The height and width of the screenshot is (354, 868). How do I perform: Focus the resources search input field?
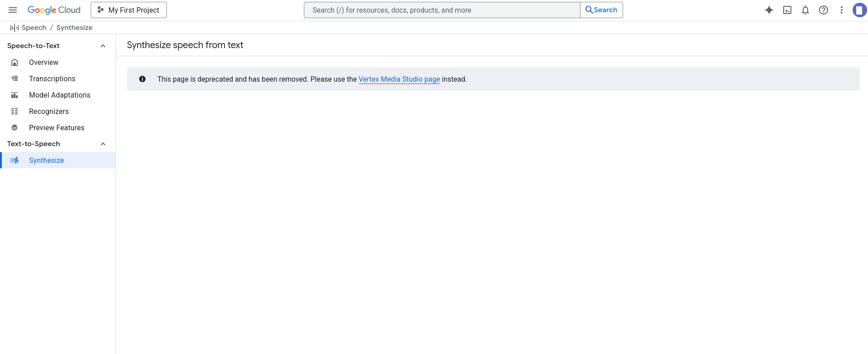coord(442,10)
